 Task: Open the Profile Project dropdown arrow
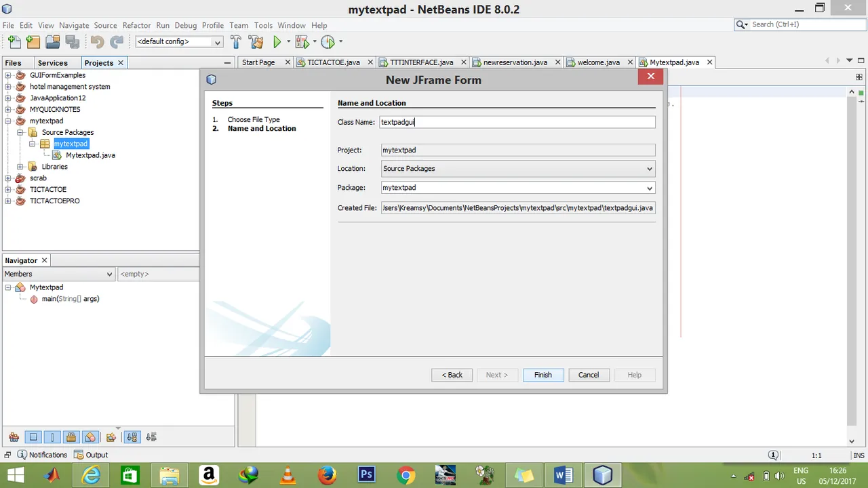pyautogui.click(x=340, y=42)
